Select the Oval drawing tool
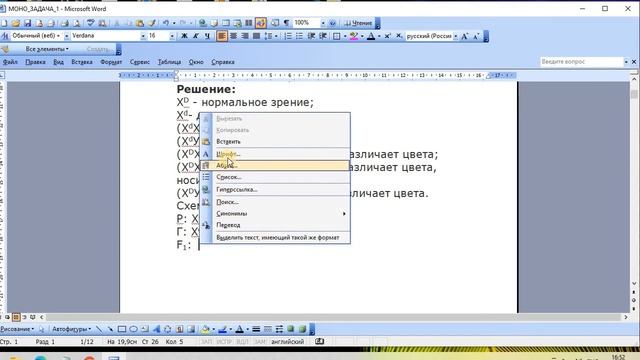This screenshot has width=640, height=360. pos(133,329)
